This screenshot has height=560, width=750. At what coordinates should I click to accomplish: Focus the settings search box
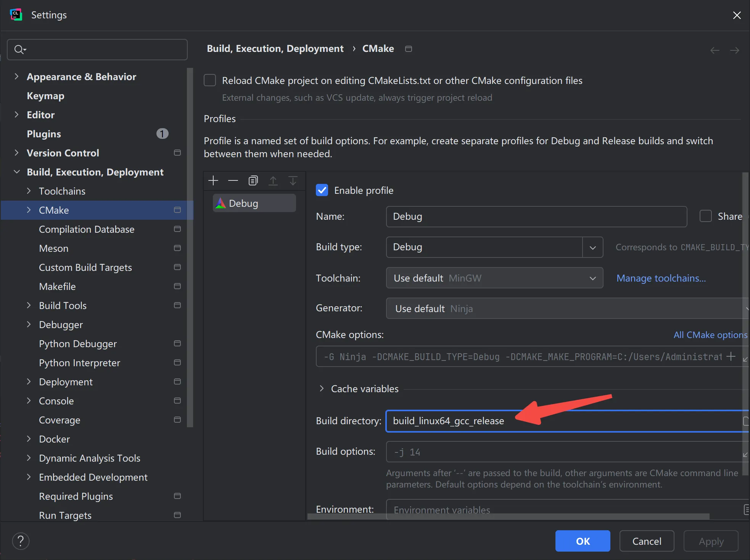coord(97,50)
